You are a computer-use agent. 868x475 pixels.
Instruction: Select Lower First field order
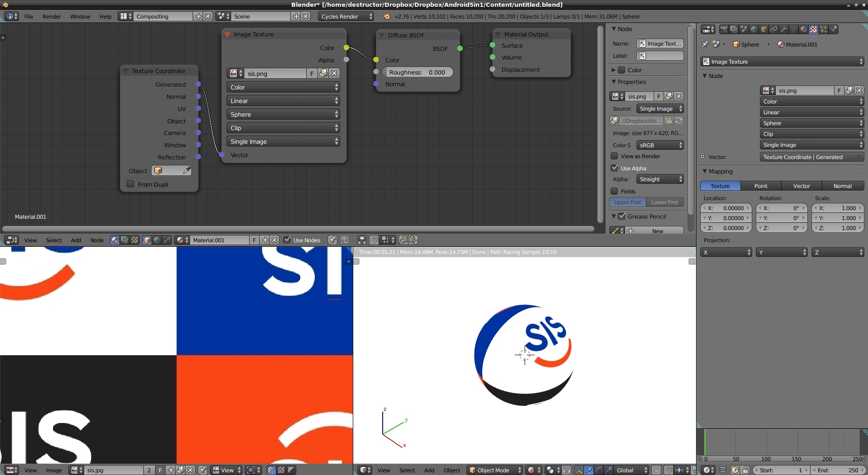coord(664,202)
